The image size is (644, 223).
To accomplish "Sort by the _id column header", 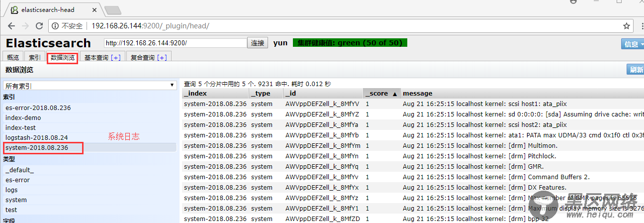I will point(323,93).
